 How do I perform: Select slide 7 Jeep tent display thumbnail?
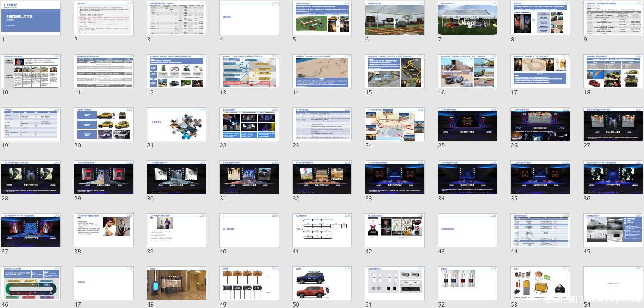pos(468,18)
